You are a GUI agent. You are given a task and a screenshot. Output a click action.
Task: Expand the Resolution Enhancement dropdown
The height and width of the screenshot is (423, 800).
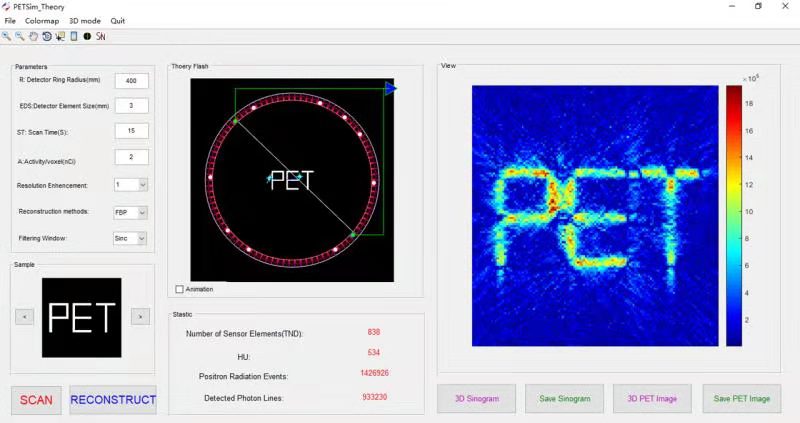coord(142,185)
